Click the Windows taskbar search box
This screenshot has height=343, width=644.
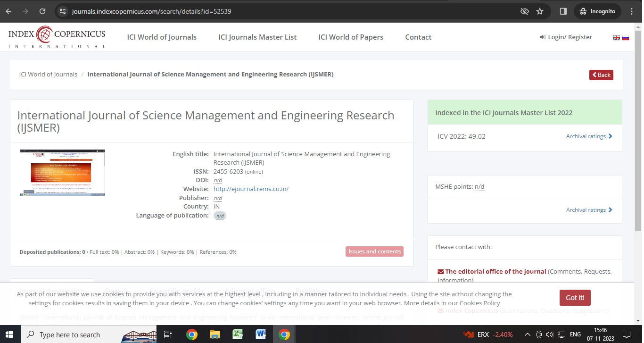point(70,335)
